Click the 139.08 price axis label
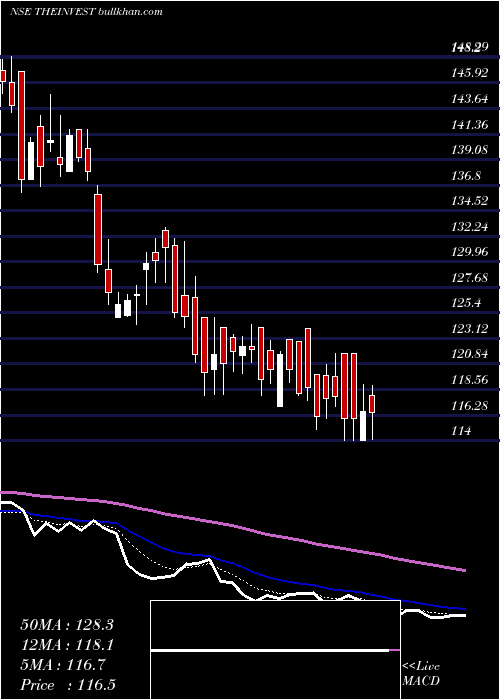Screen dimensions: 500x700 (470, 150)
